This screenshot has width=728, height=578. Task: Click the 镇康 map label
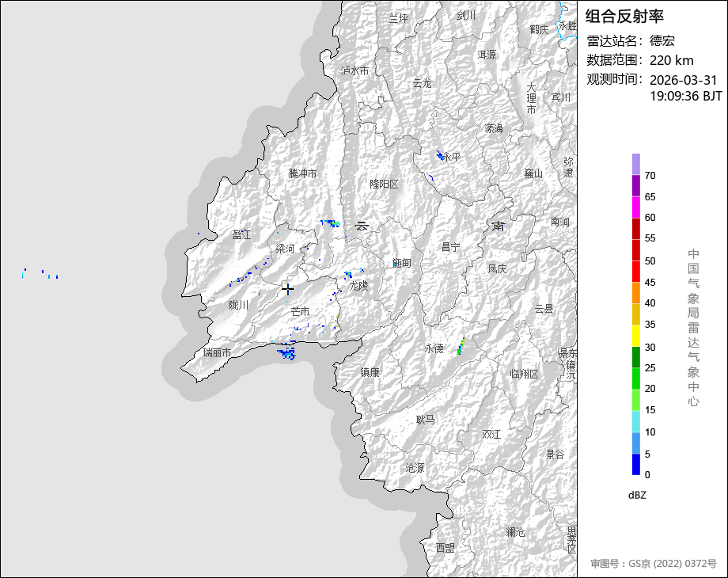370,372
